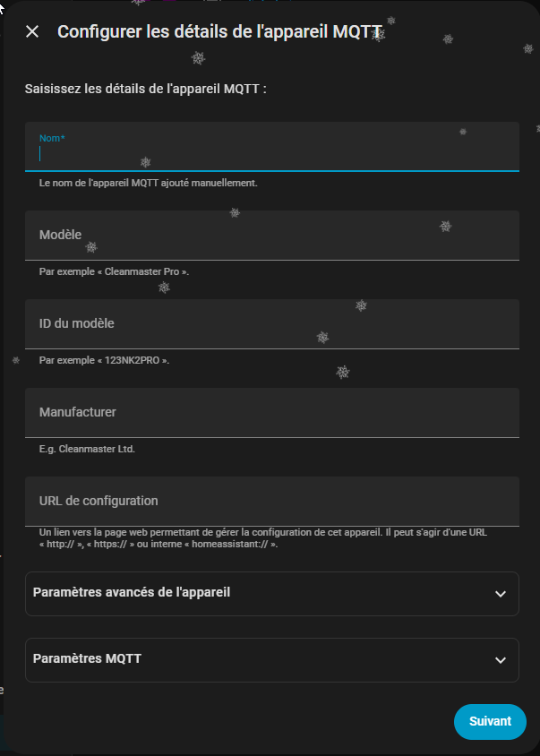The image size is (540, 756).
Task: Expand Paramètres avancés de l'appareil chevron
Action: (x=501, y=594)
